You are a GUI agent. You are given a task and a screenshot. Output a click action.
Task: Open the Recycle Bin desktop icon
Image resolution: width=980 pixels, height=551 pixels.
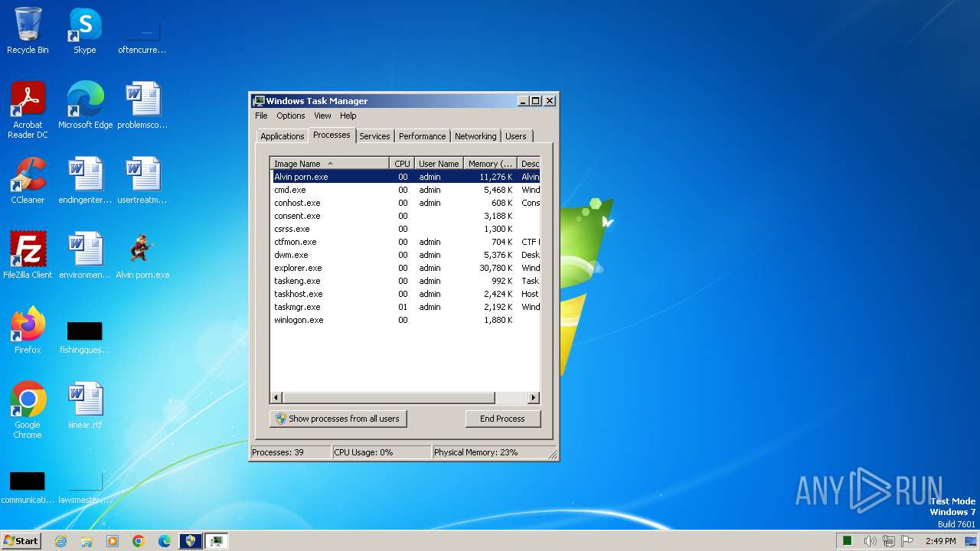(28, 31)
